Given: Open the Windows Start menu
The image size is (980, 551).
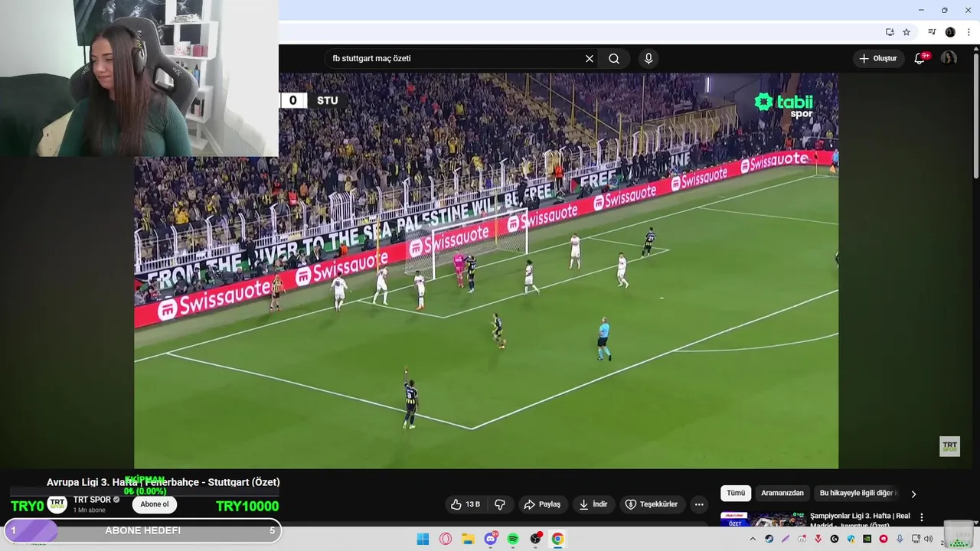Looking at the screenshot, I should coord(423,539).
